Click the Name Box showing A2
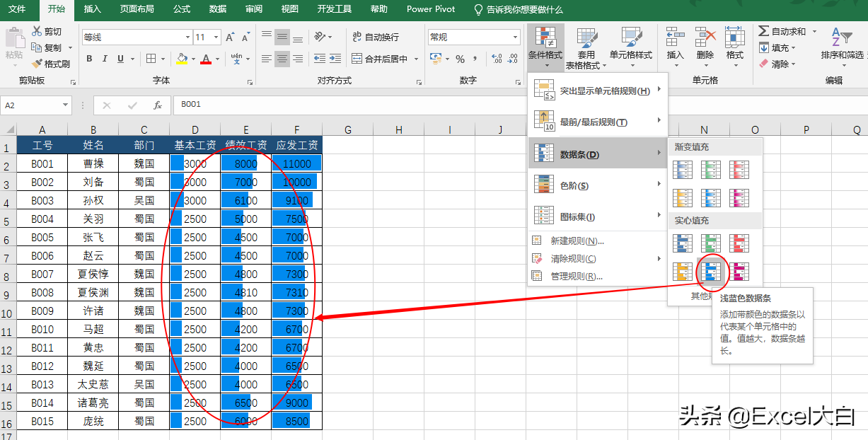 click(35, 105)
